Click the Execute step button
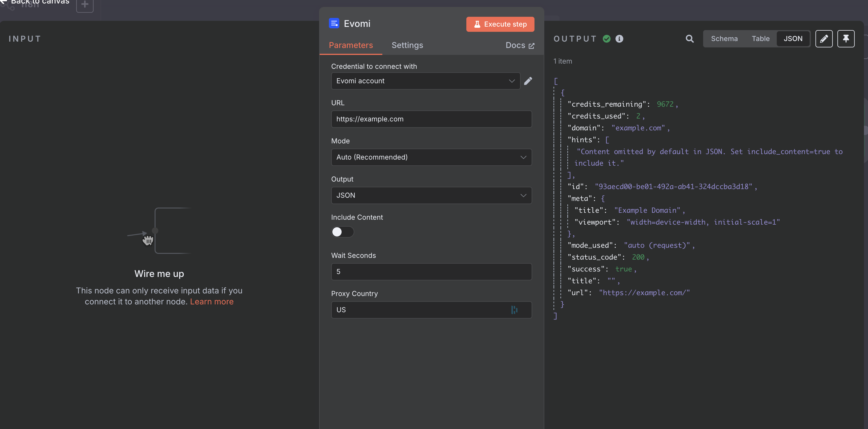Image resolution: width=868 pixels, height=429 pixels. [500, 24]
